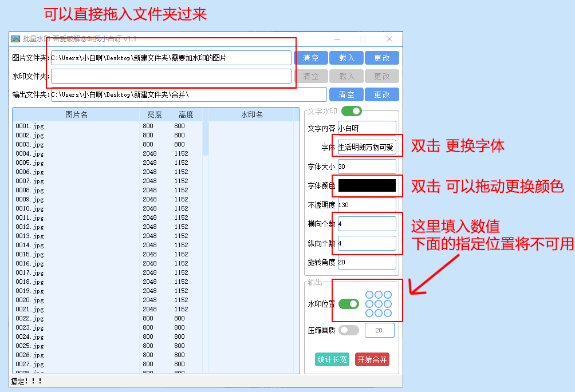Click the 文字内容 text content input field

(x=367, y=126)
